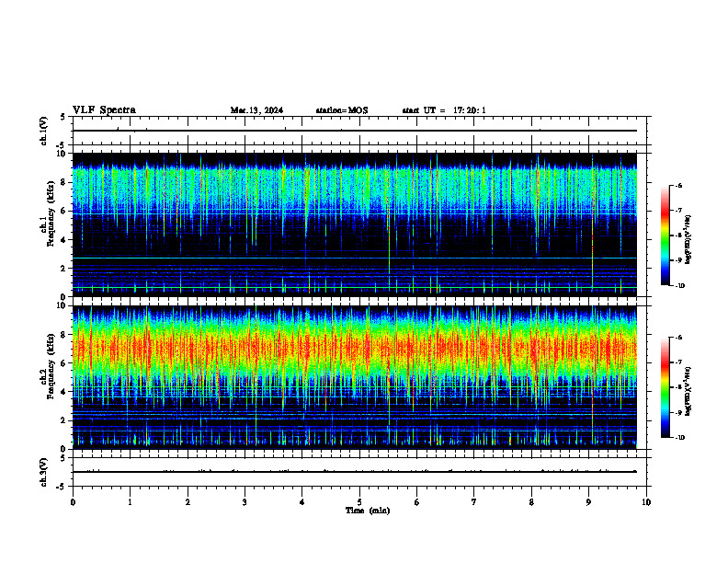
Task: Click the date 'Mar.13, 2024' in header
Action: click(256, 110)
